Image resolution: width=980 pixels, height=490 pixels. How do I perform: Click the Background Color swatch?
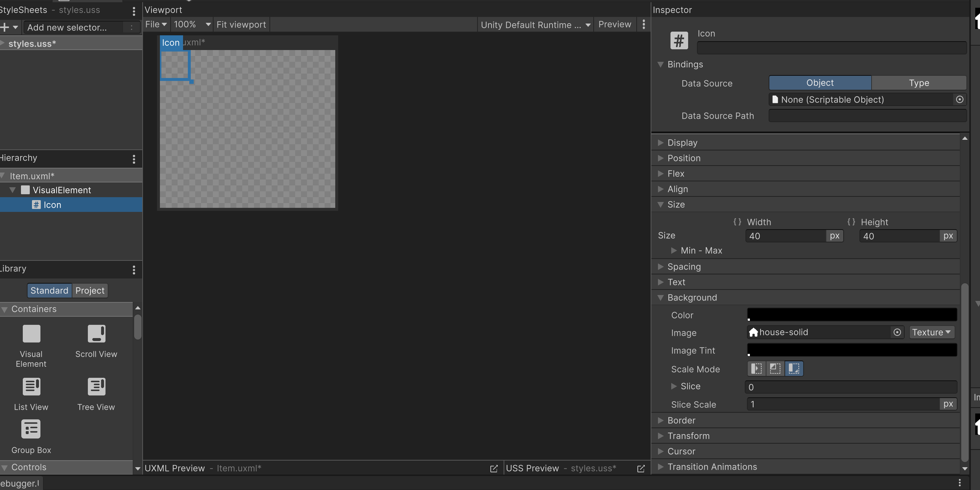pos(851,315)
